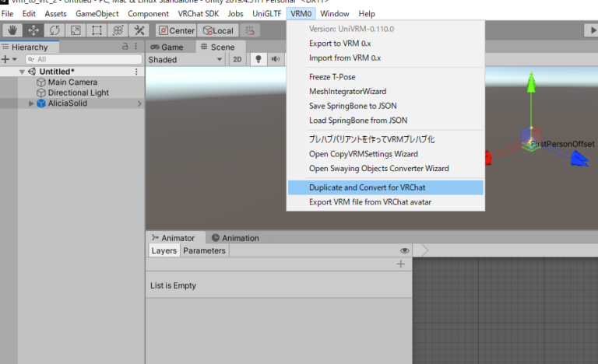Collapse the Untitled scene in Hierarchy
This screenshot has height=364, width=598.
tap(22, 72)
